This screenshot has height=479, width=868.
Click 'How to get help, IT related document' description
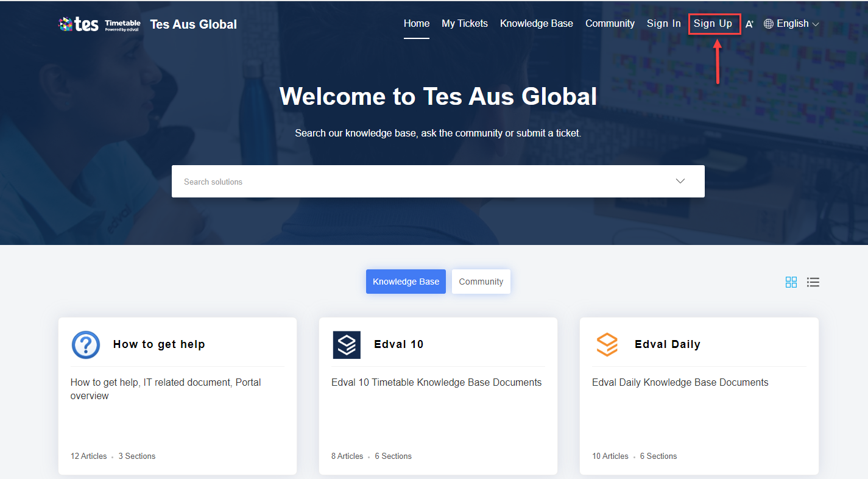pos(166,389)
